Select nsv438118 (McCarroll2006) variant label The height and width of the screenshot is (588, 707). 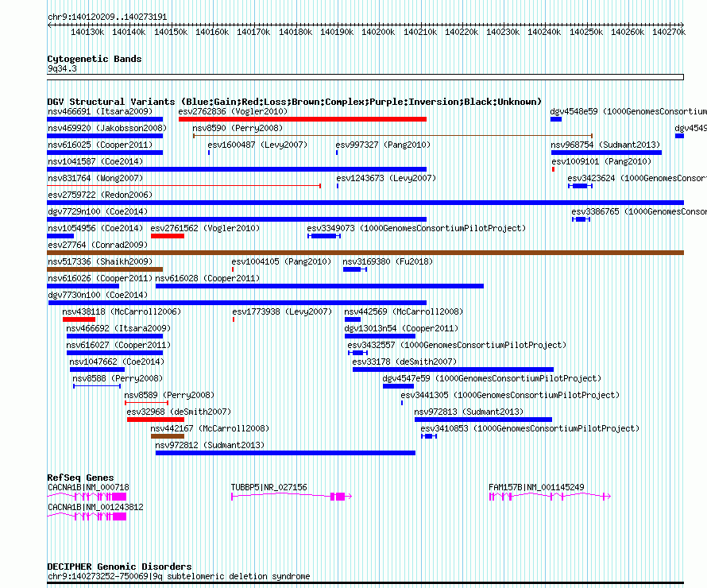coord(122,311)
